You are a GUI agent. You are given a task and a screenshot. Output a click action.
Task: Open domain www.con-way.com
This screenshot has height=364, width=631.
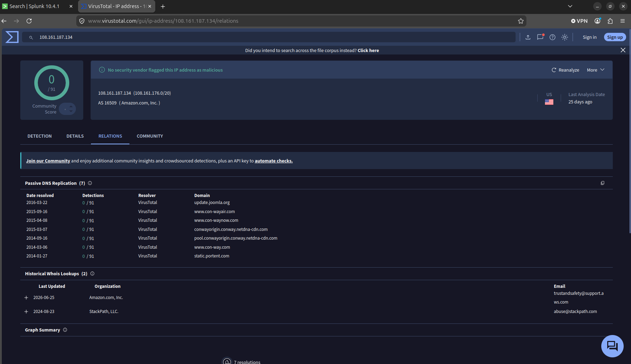click(212, 247)
